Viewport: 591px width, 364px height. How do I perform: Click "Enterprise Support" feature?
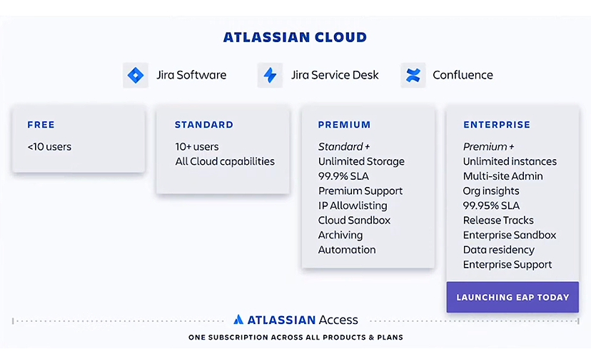pos(507,265)
